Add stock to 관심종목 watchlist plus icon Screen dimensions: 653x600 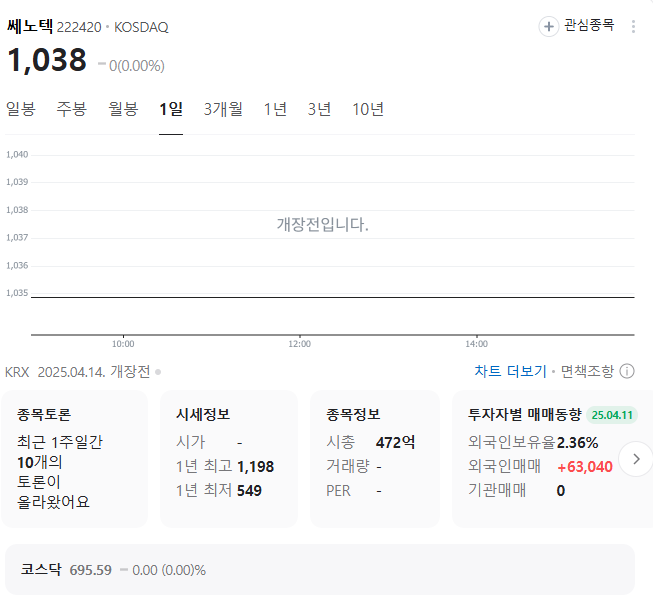548,27
